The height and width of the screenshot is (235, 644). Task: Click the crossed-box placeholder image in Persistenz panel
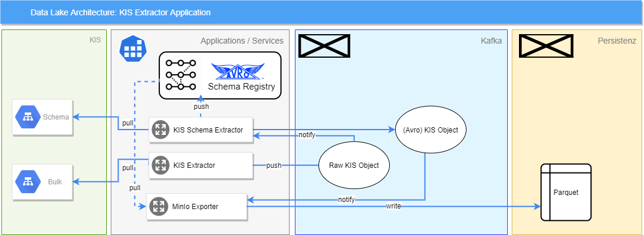tap(546, 45)
